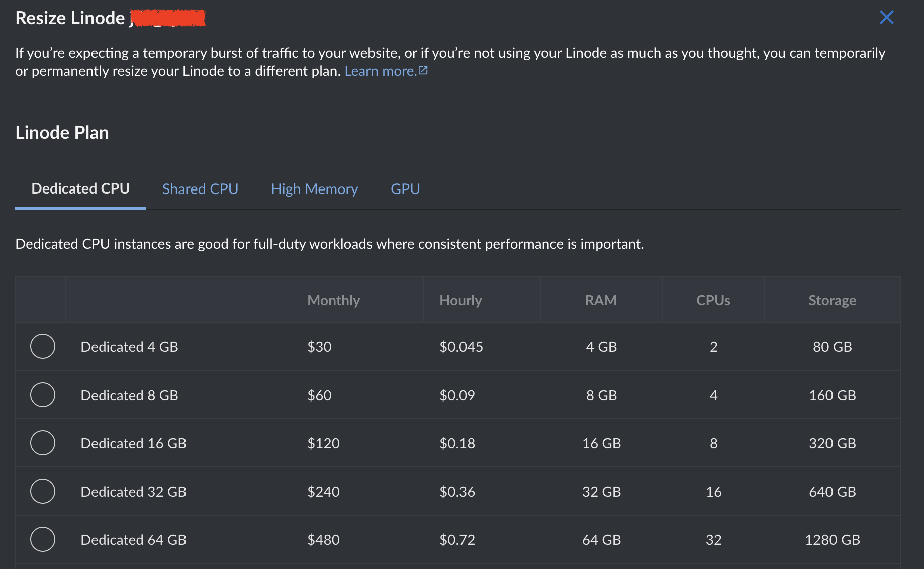The image size is (924, 569).
Task: Open the Learn more link
Action: [381, 71]
